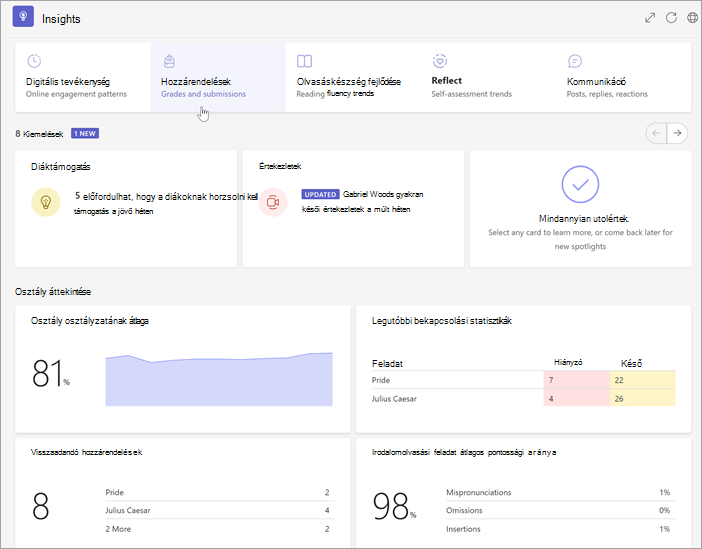Refresh the Insights data with the circular arrow icon
Image resolution: width=702 pixels, height=549 pixels.
671,18
